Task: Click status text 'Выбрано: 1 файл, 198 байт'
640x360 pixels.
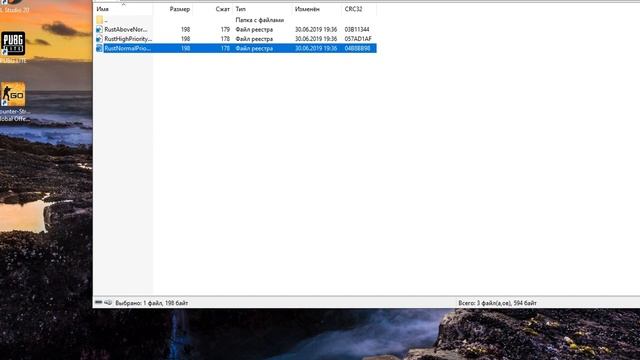Action: point(151,303)
